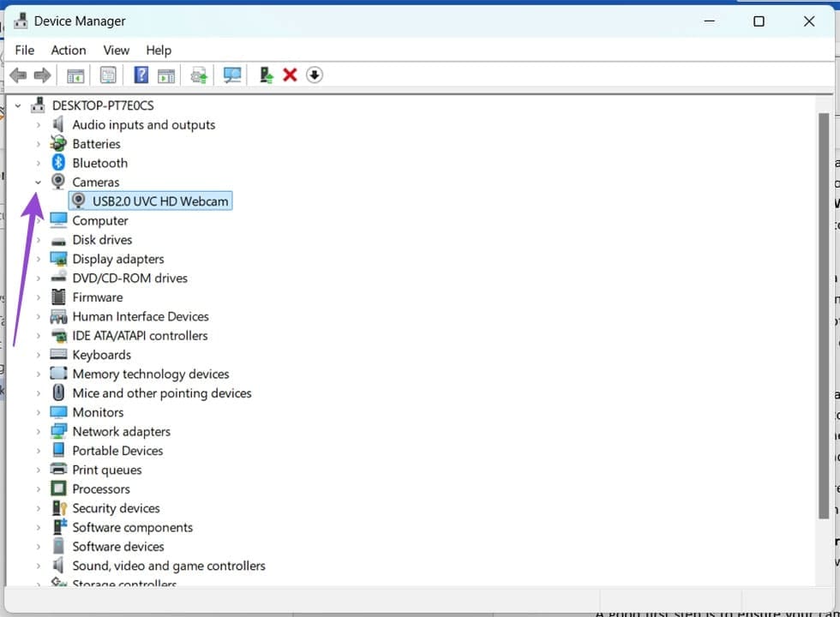Open the File menu
The image size is (840, 617).
click(x=24, y=50)
